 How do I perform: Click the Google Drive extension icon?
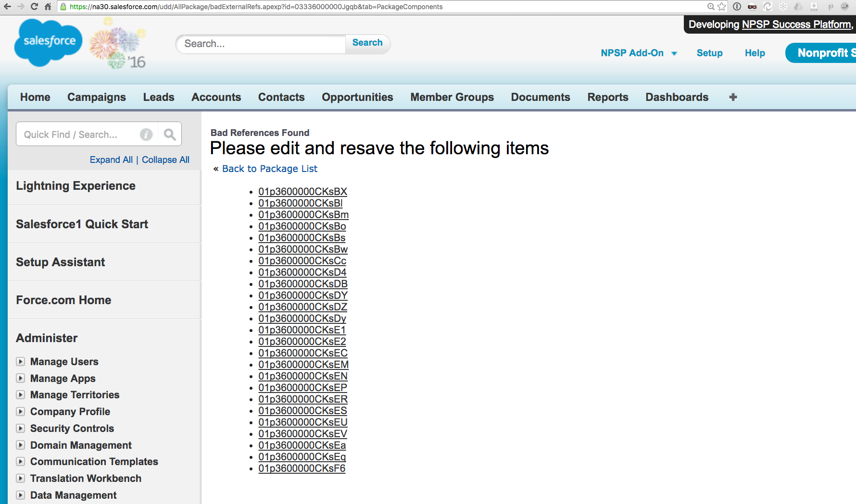[x=798, y=7]
